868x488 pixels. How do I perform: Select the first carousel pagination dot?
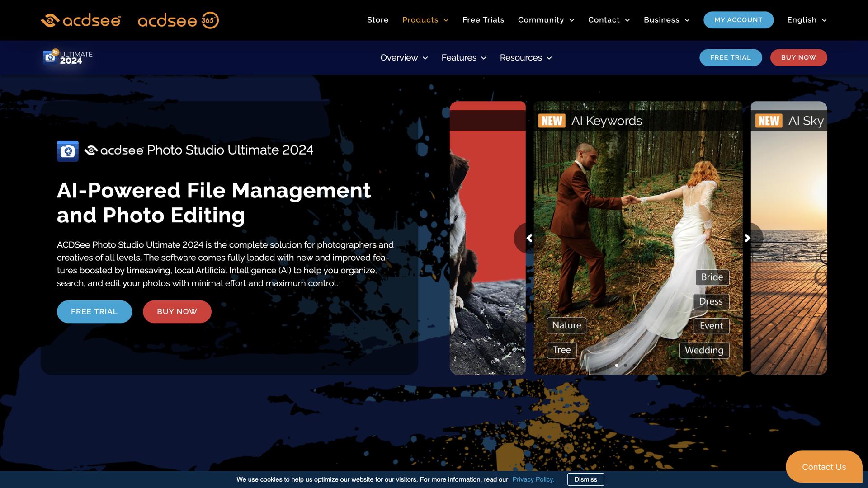[x=617, y=365]
